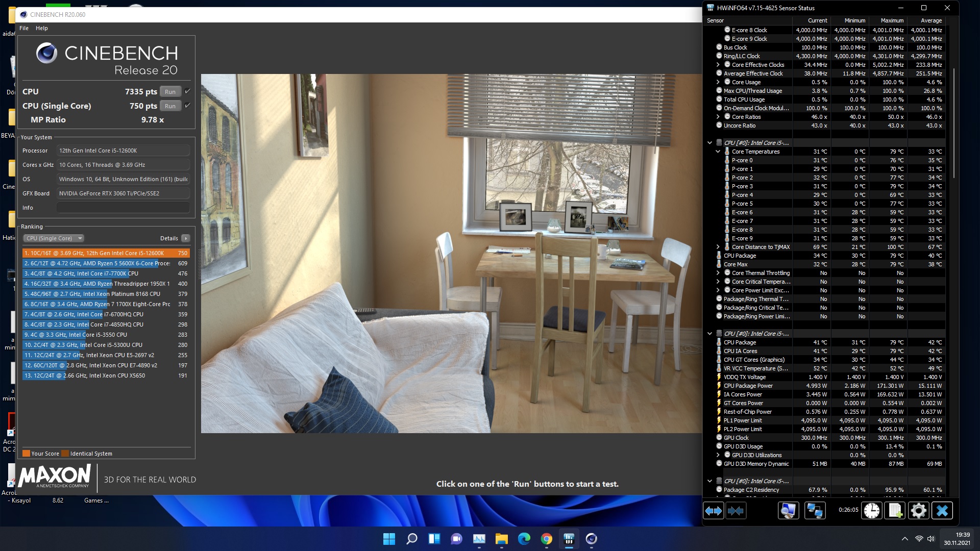980x551 pixels.
Task: Start logging with the sheet-plus icon
Action: click(895, 511)
